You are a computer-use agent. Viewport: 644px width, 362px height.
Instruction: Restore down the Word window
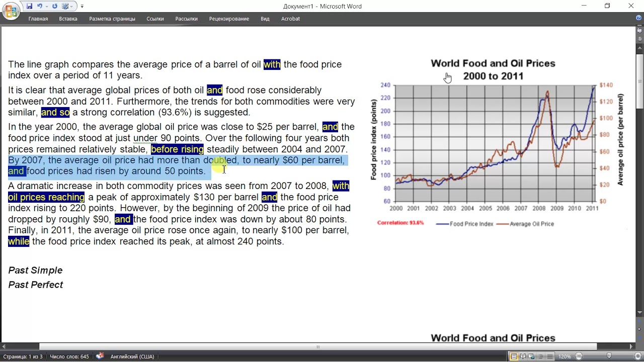coord(607,6)
